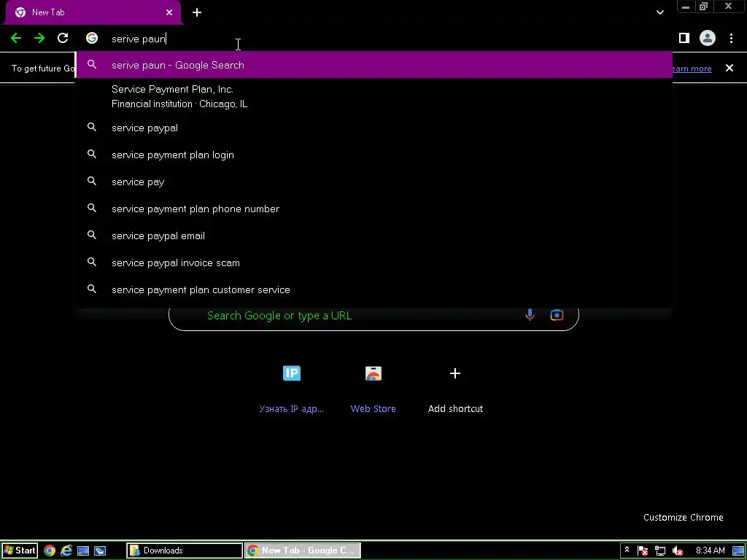Go forward using the green forward arrow
Image resolution: width=747 pixels, height=560 pixels.
[39, 38]
